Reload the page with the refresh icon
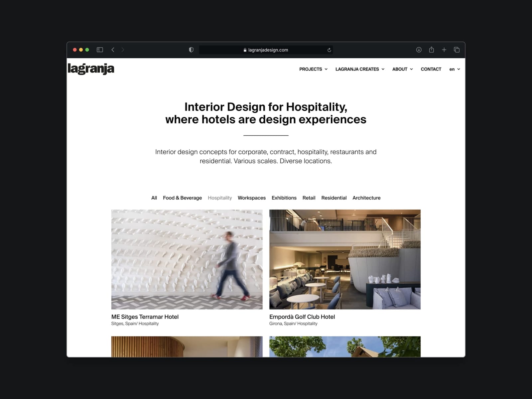This screenshot has height=399, width=532. 329,50
